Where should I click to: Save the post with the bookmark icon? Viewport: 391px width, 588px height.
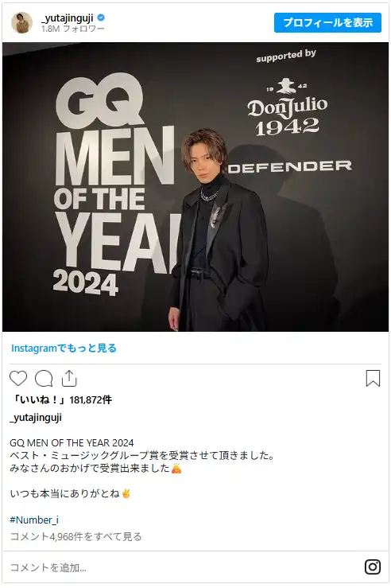pos(373,378)
